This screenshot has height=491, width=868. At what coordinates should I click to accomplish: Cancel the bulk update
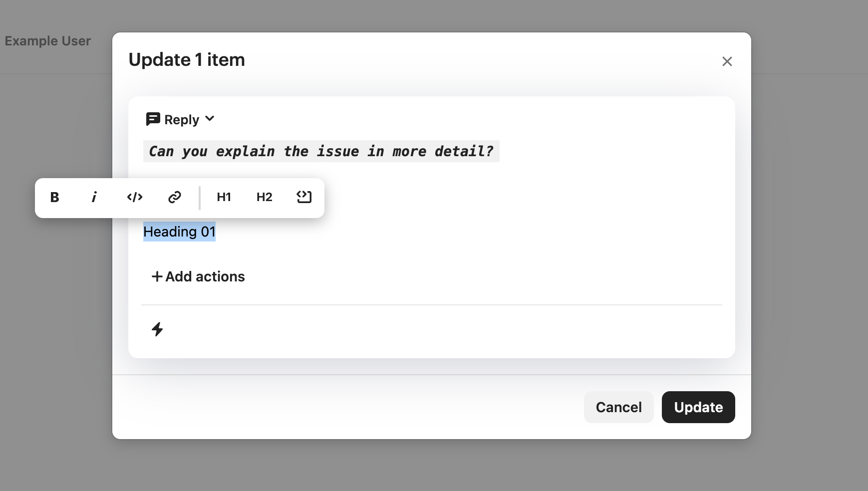618,407
